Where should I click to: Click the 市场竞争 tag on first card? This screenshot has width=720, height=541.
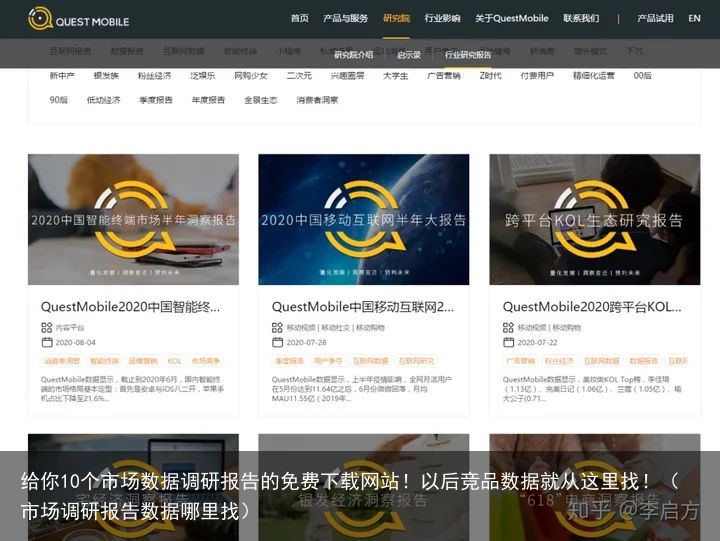[206, 361]
